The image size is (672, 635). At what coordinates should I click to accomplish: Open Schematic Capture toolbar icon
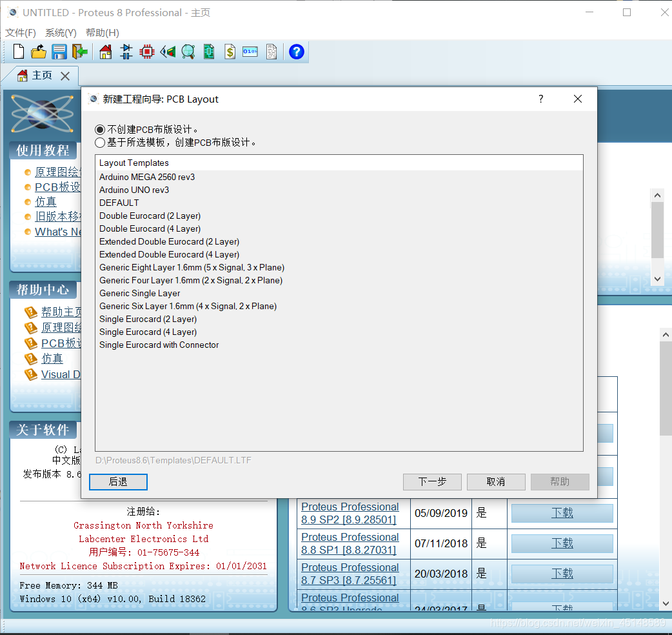126,52
